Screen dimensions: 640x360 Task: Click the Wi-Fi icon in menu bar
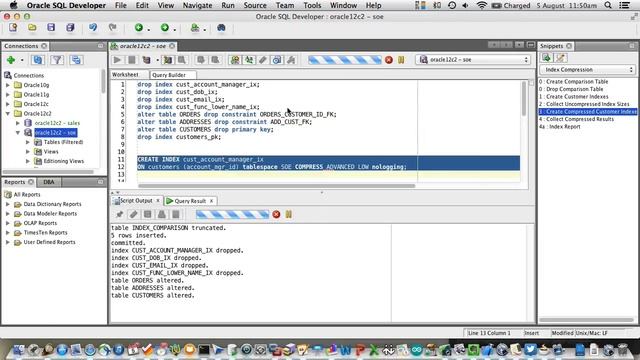point(482,5)
